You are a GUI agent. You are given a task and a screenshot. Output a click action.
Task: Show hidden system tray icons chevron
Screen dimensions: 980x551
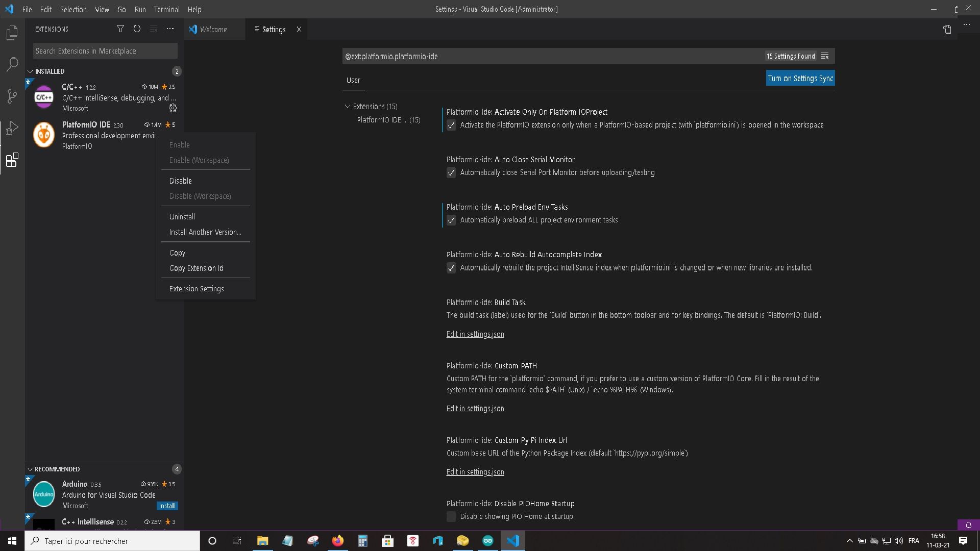849,541
